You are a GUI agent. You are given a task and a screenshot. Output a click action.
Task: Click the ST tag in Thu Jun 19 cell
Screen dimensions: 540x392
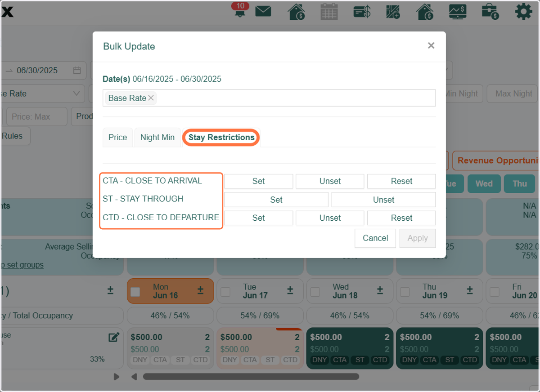(x=450, y=360)
